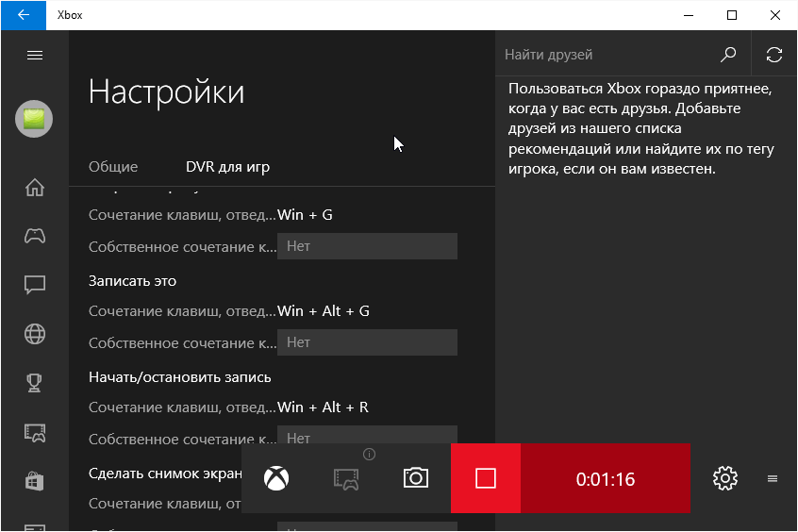Image resolution: width=798 pixels, height=532 pixels.
Task: Click custom shortcut field under Начать/остановить запись
Action: (367, 435)
